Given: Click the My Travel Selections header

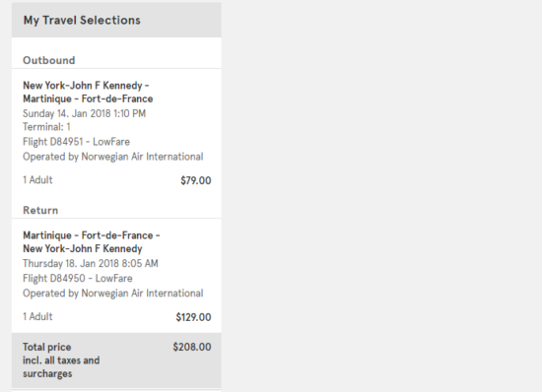Looking at the screenshot, I should pos(82,21).
